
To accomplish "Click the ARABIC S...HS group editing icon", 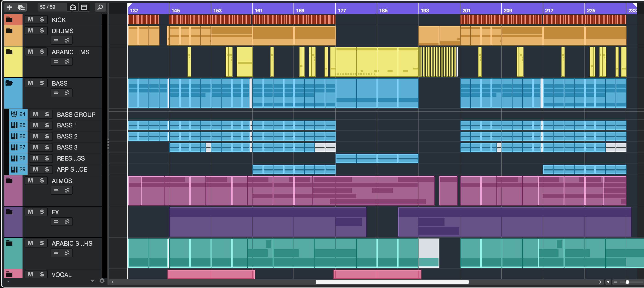I will pyautogui.click(x=56, y=253).
